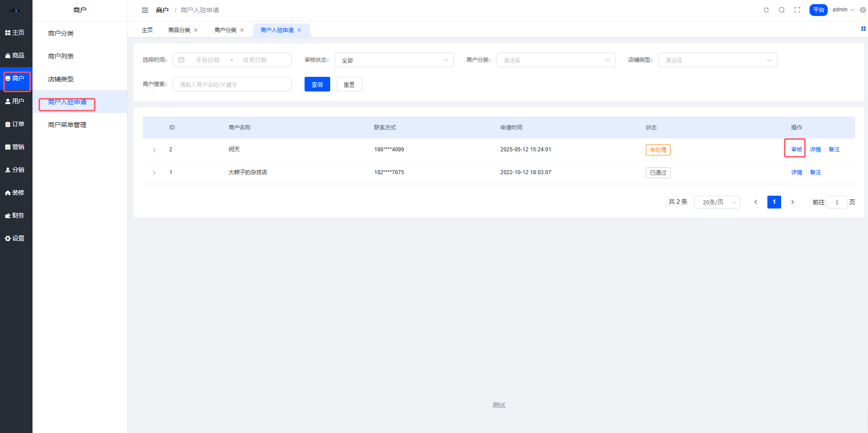The width and height of the screenshot is (868, 433).
Task: Open the search icon in header
Action: coord(782,10)
